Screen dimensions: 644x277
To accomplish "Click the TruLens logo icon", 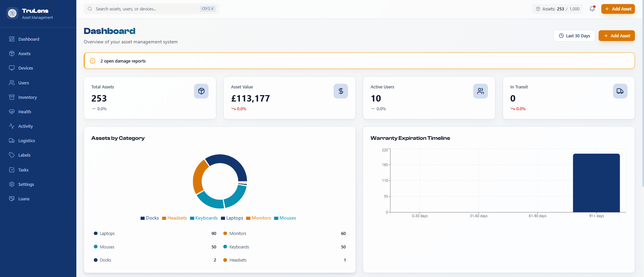I will (x=12, y=13).
